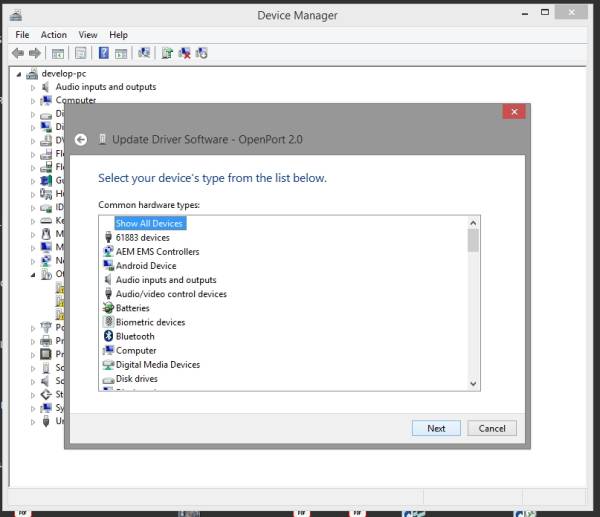Click the Uninstall device toolbar icon with red X
The height and width of the screenshot is (517, 600).
tap(184, 53)
